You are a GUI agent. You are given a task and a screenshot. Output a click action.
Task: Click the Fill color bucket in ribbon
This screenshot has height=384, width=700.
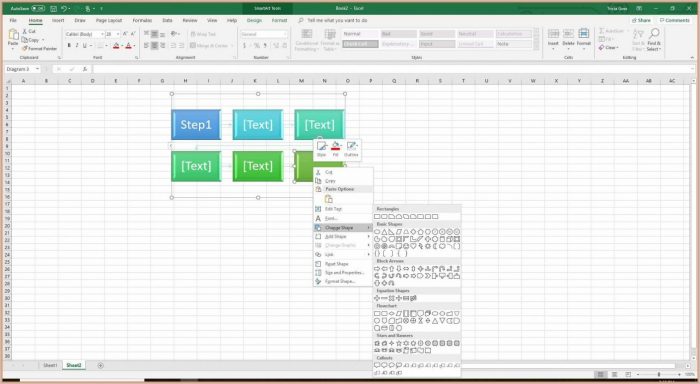click(x=116, y=46)
